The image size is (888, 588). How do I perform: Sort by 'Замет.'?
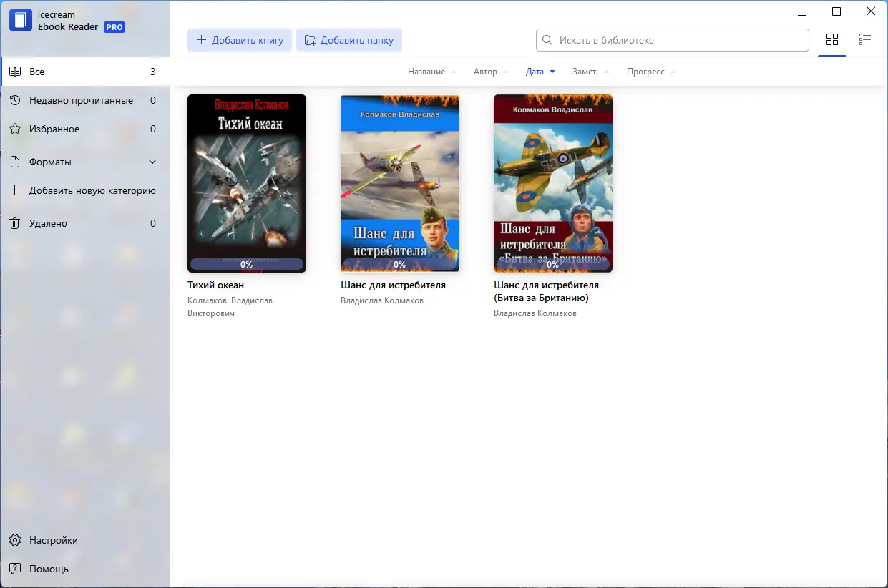(x=590, y=72)
